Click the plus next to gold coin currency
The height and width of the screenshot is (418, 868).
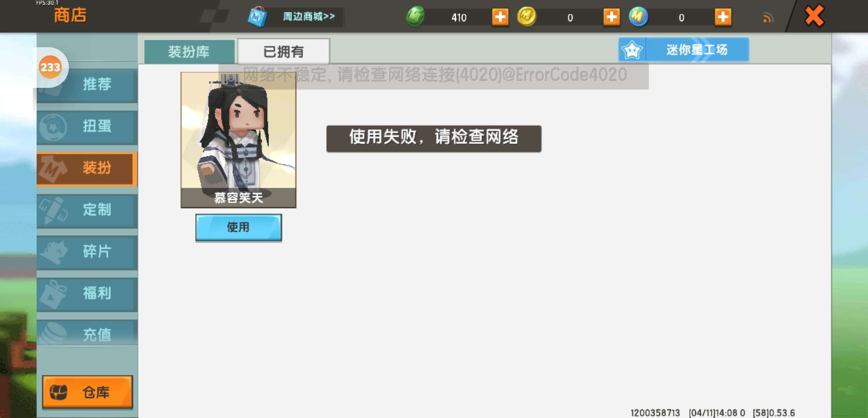(x=611, y=17)
